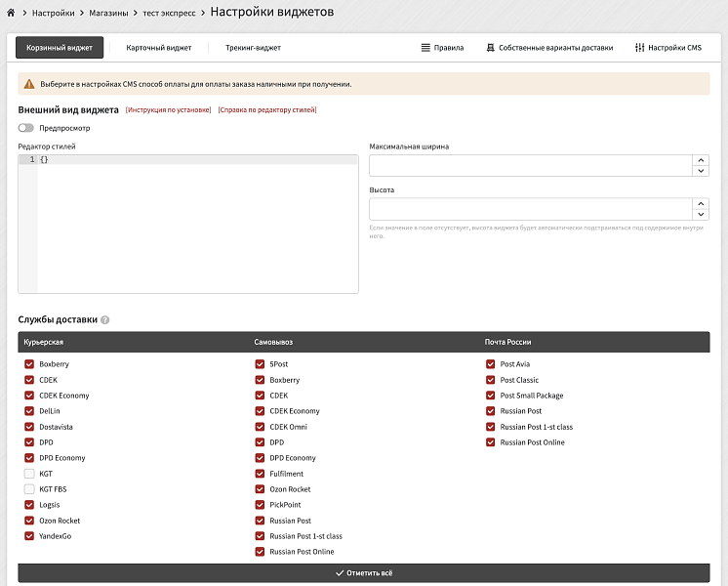Screen dimensions: 728x586
Task: Decrease the Максимальная ширина value
Action: [x=700, y=171]
